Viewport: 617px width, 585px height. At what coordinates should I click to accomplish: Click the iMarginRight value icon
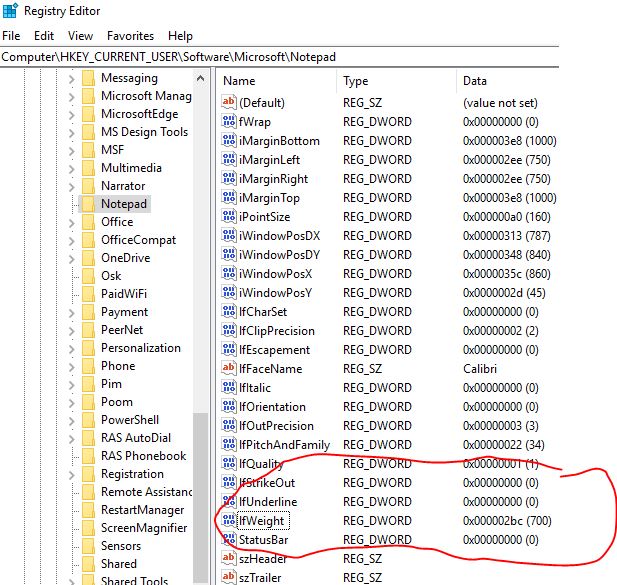click(229, 178)
